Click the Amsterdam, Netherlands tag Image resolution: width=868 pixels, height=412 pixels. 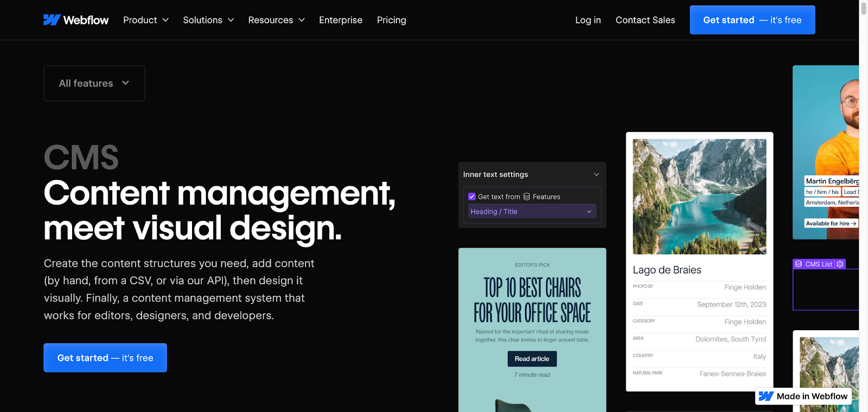pos(832,202)
